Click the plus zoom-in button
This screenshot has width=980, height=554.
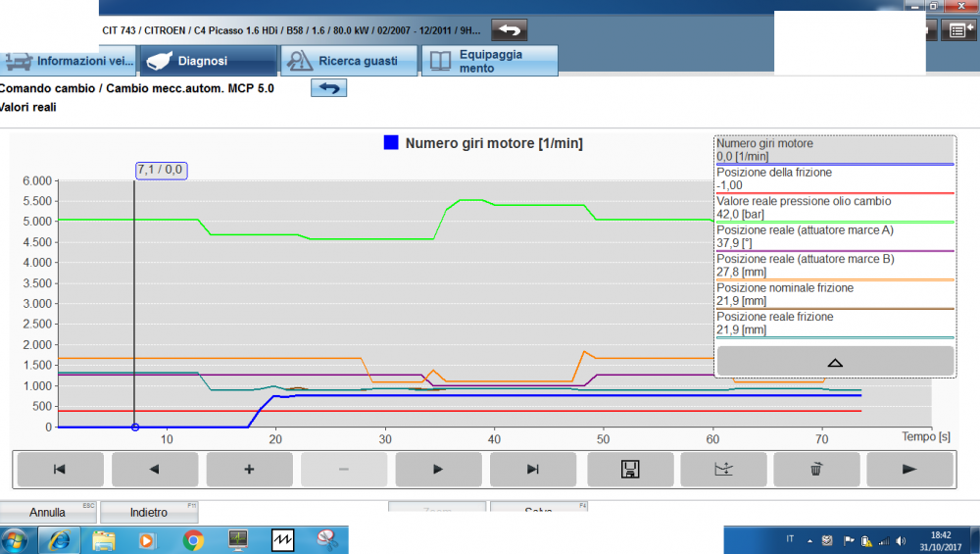point(249,469)
